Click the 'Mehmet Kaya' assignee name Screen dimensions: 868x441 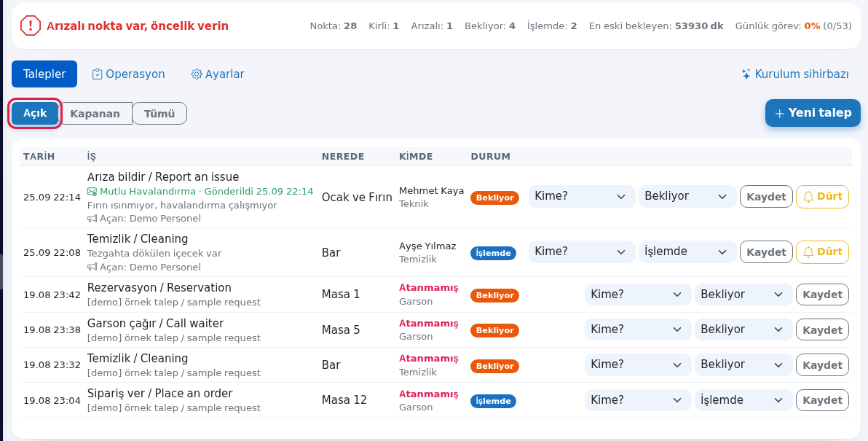point(431,191)
